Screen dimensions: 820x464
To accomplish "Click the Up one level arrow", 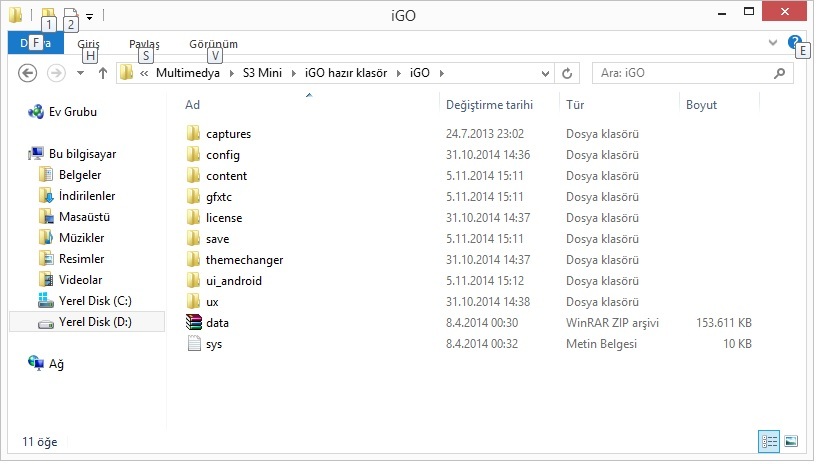I will click(x=103, y=73).
